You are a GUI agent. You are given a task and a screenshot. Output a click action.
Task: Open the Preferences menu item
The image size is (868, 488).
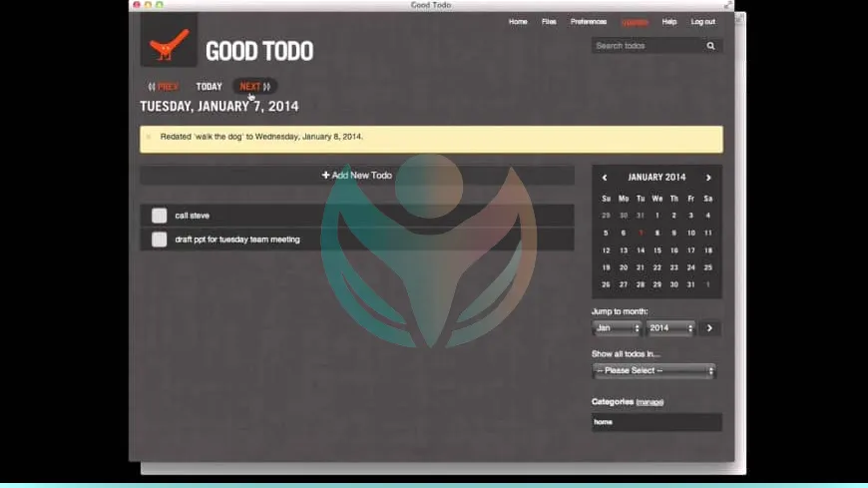tap(588, 22)
